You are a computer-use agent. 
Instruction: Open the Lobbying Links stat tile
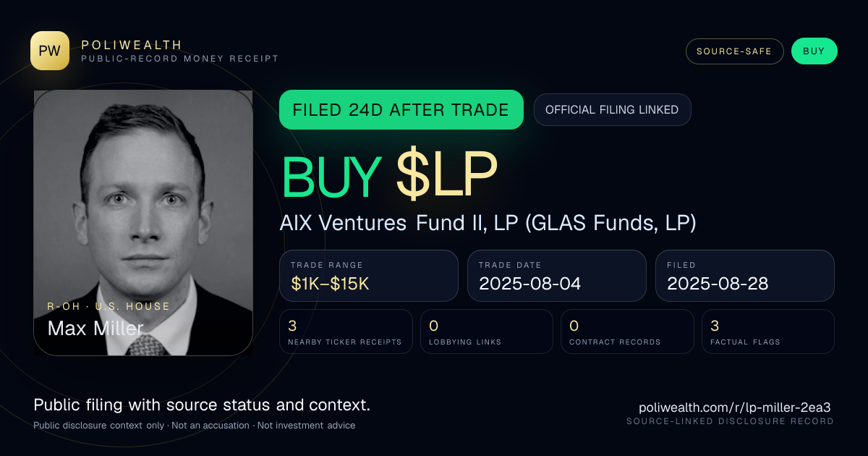click(487, 332)
